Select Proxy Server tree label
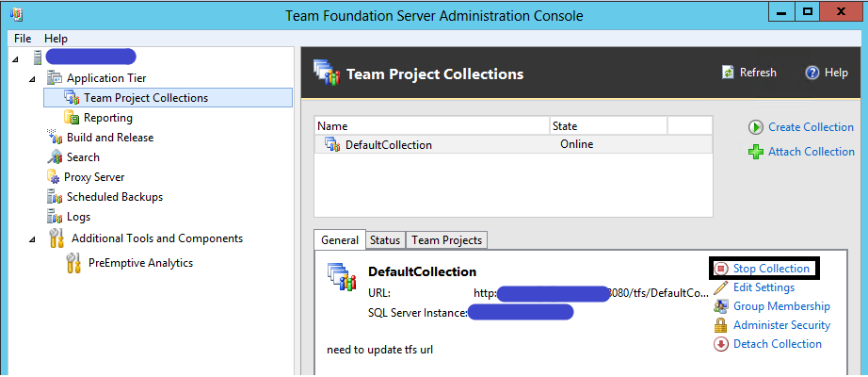 (94, 177)
